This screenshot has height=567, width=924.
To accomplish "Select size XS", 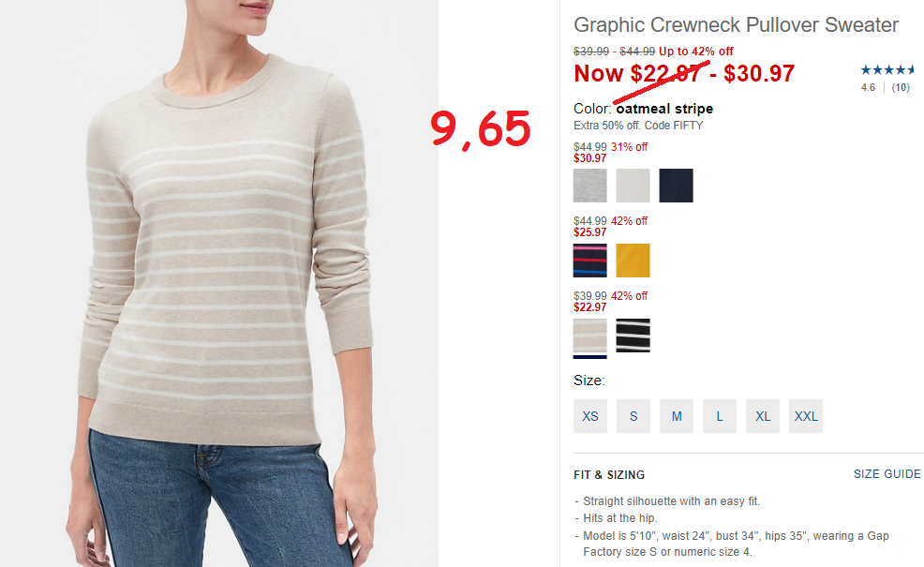I will [589, 416].
